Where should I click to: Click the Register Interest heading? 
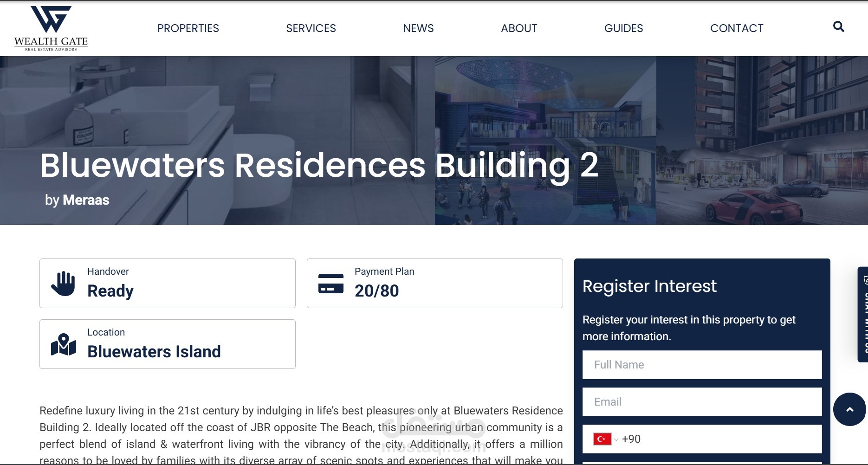(649, 286)
